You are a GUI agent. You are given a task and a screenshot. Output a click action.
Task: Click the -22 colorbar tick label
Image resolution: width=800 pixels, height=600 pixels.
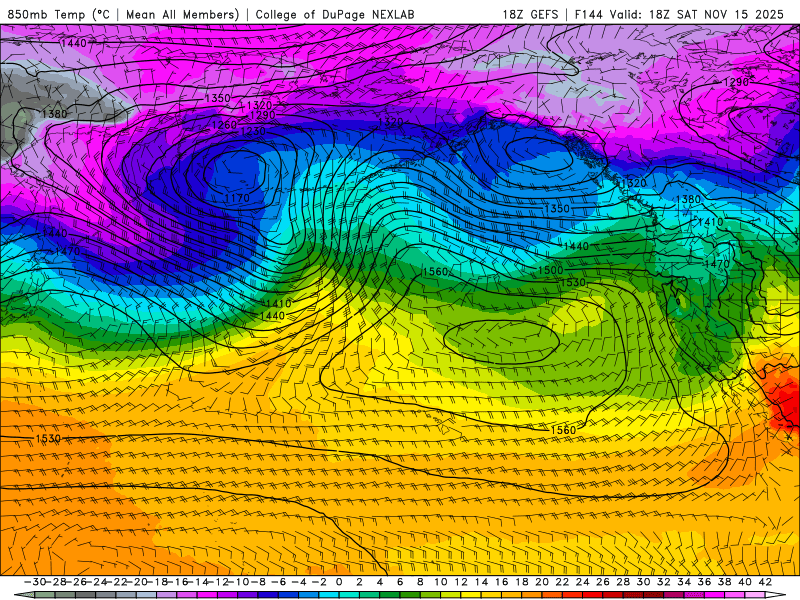coord(117,582)
